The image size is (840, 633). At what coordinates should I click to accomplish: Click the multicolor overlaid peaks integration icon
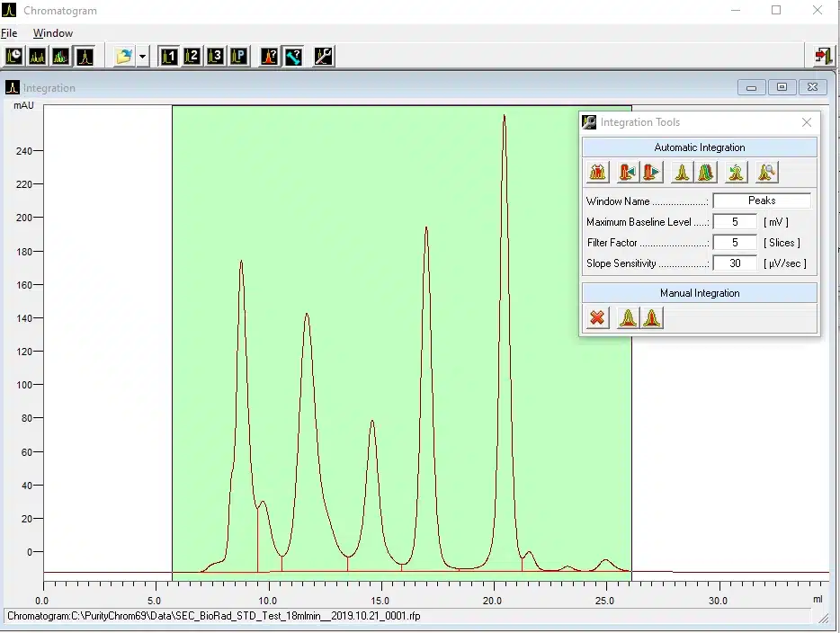pos(707,172)
